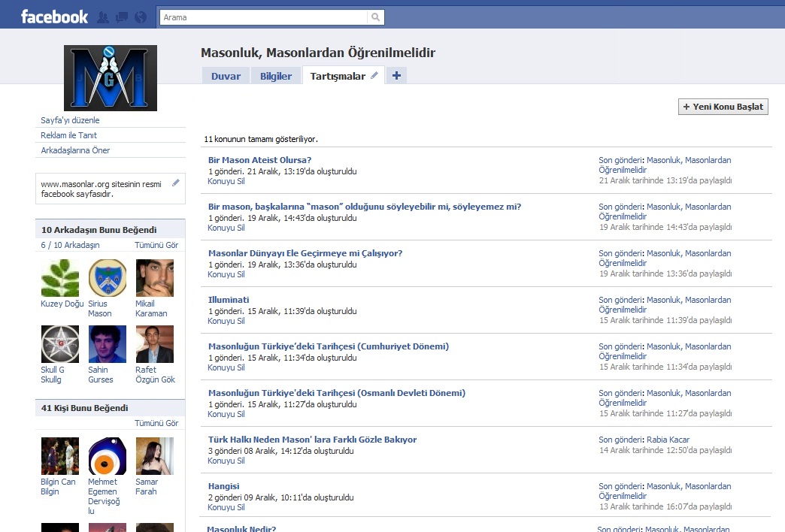785x532 pixels.
Task: Click Konuyu Sil under Bir Mason Ateist Olursa?
Action: 226,181
